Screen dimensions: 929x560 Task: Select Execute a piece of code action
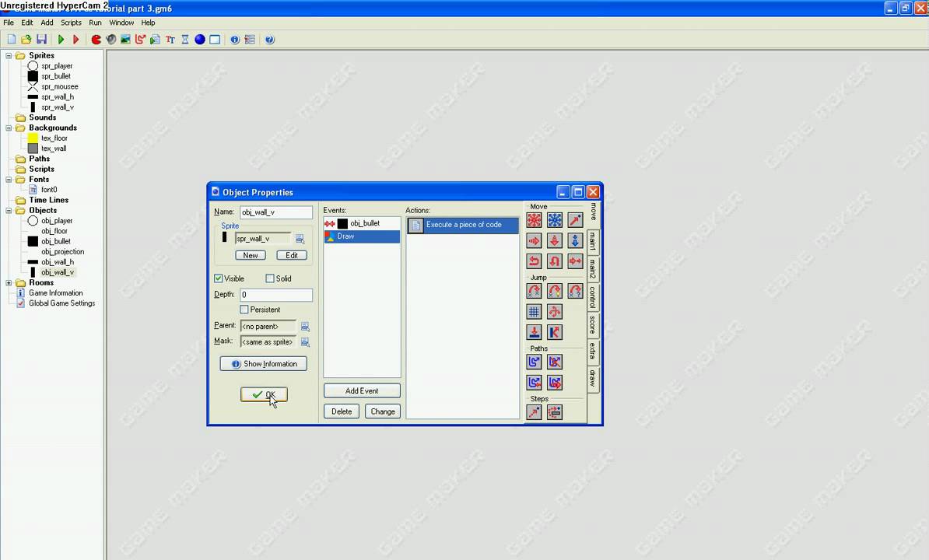[463, 225]
